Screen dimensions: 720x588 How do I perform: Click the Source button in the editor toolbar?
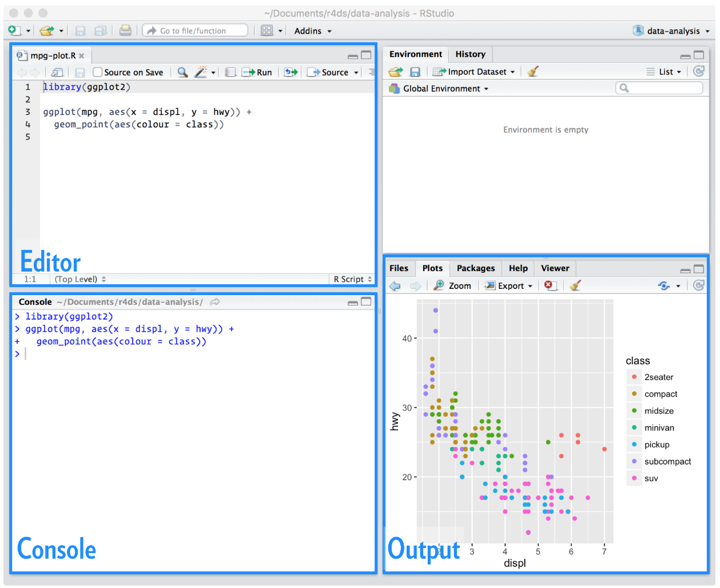point(329,72)
